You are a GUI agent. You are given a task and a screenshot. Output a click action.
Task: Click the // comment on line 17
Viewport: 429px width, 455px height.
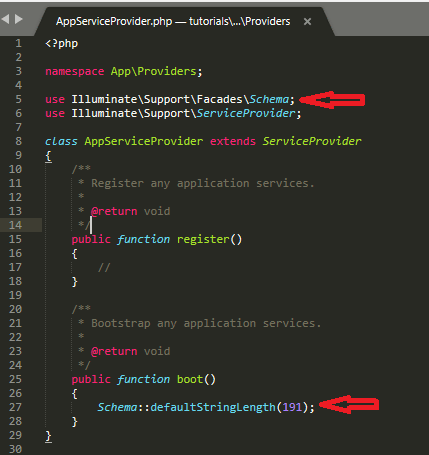click(104, 268)
